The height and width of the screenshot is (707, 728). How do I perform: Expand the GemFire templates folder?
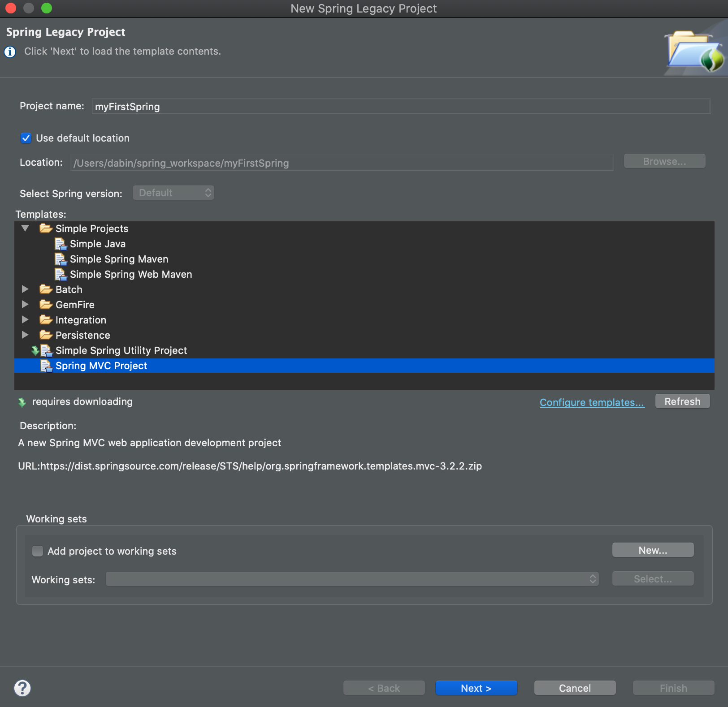(x=26, y=305)
